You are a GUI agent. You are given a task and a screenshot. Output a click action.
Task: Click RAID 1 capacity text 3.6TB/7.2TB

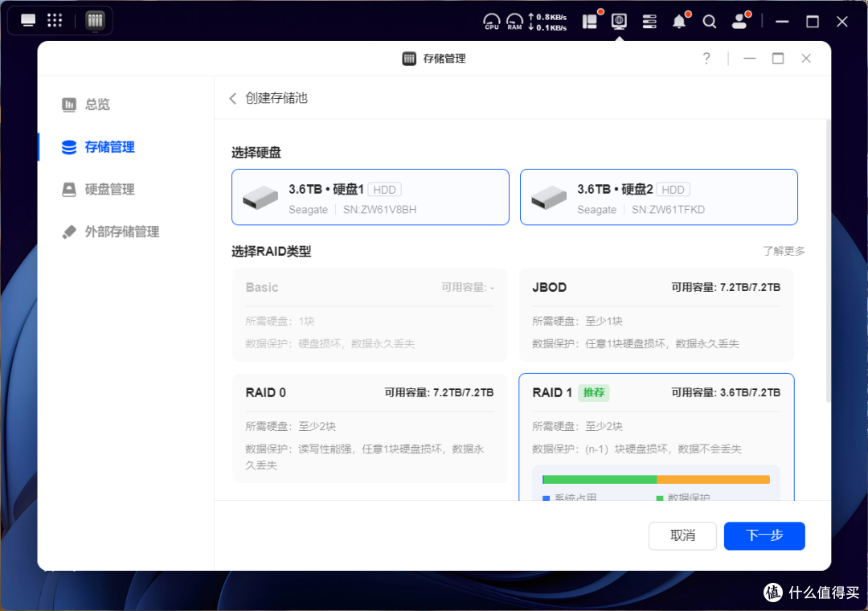(x=750, y=393)
